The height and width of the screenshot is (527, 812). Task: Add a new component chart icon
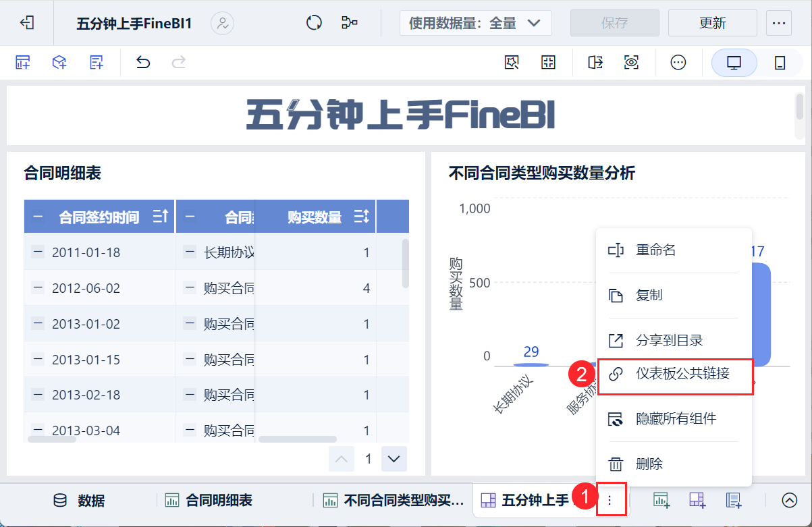[x=661, y=500]
